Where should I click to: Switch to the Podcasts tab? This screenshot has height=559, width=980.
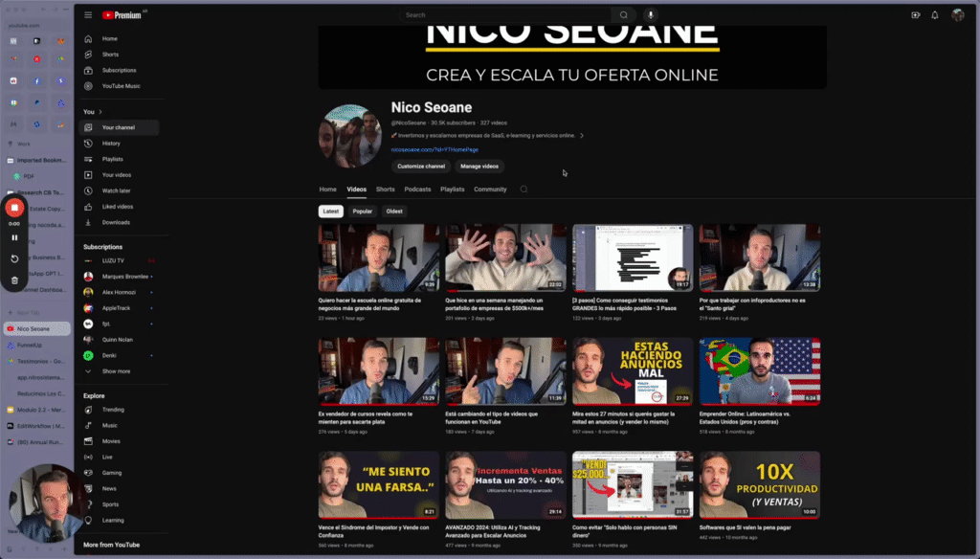(x=417, y=190)
